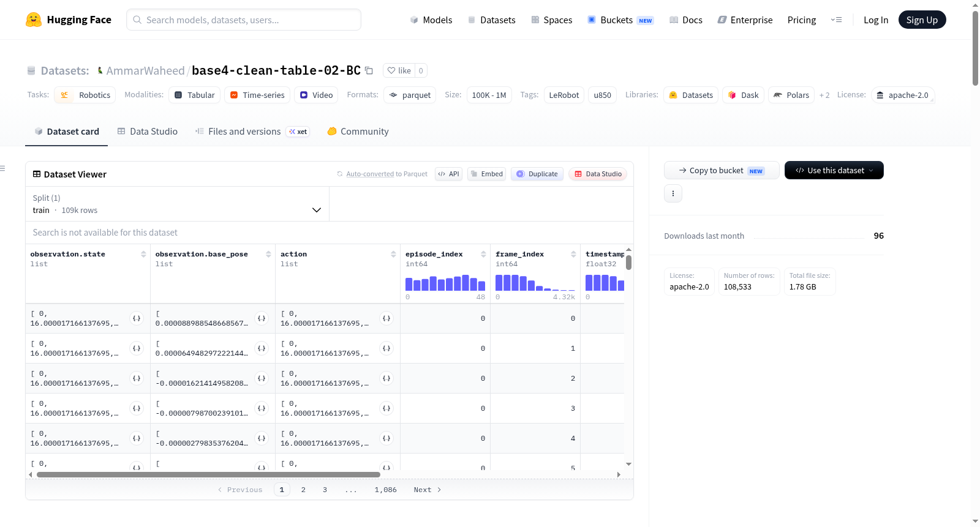Open the Dask library tag
Image resolution: width=980 pixels, height=527 pixels.
click(x=743, y=95)
